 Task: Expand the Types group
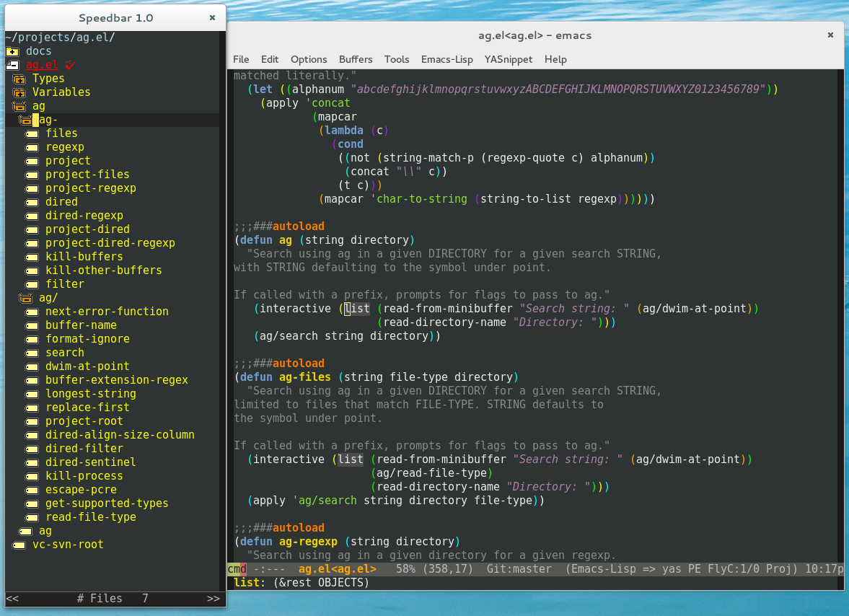pyautogui.click(x=19, y=79)
